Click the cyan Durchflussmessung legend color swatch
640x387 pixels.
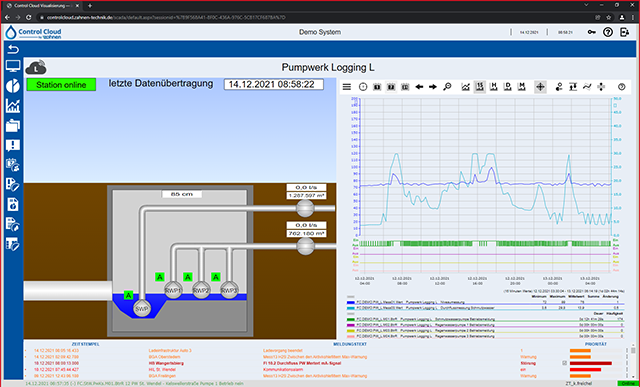351,308
